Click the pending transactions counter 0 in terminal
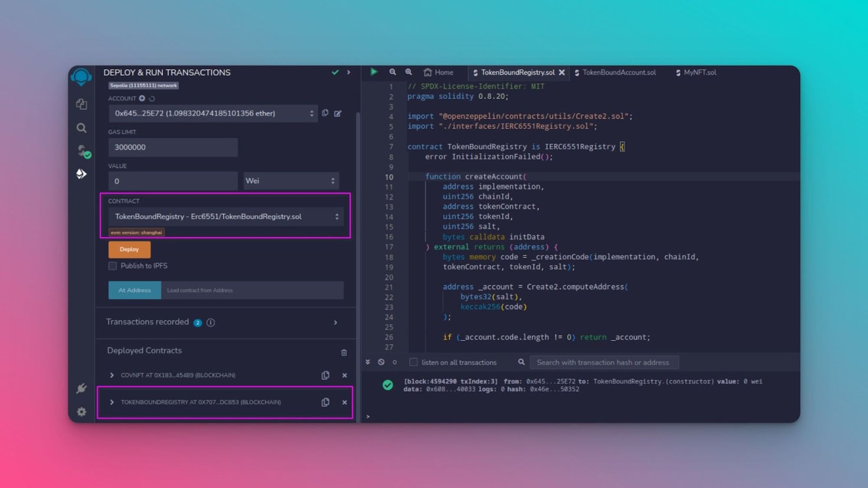This screenshot has width=868, height=488. (395, 362)
